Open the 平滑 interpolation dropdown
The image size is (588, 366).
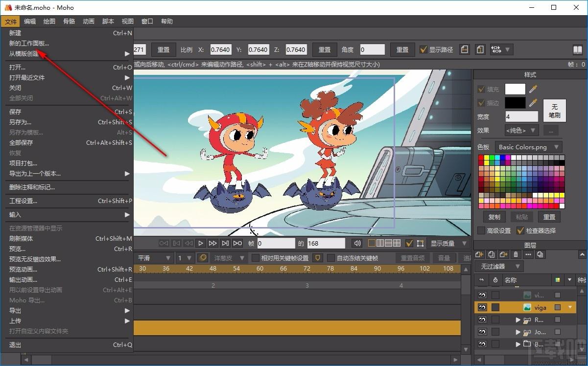[154, 258]
